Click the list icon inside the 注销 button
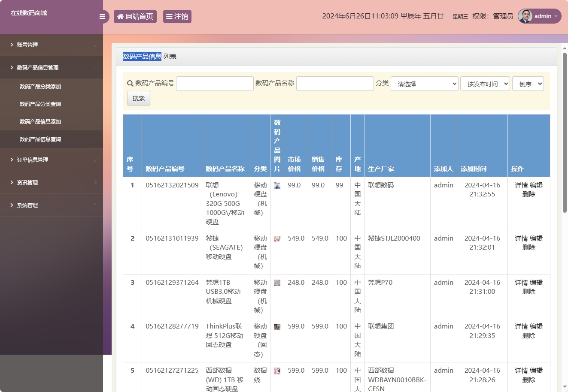 point(169,16)
